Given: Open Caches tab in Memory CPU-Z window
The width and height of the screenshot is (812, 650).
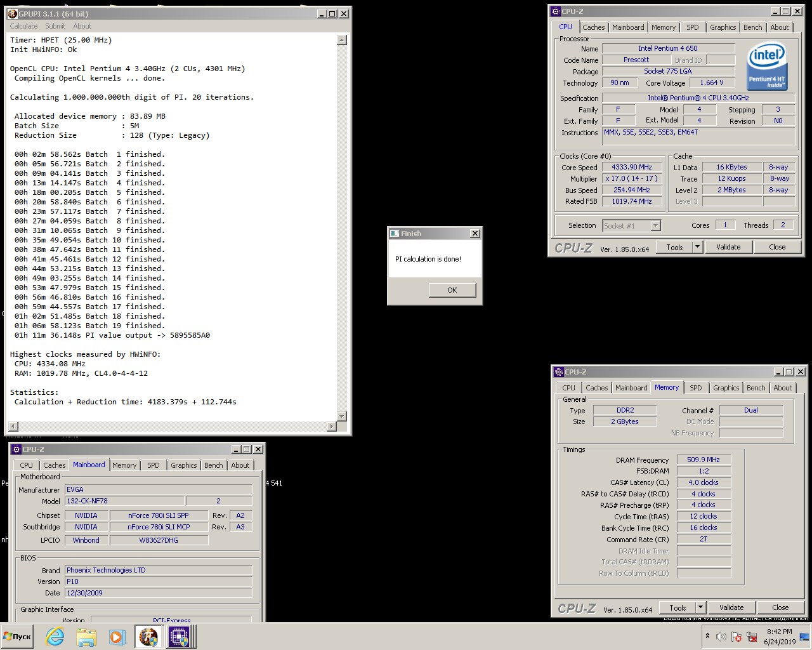Looking at the screenshot, I should (x=597, y=388).
